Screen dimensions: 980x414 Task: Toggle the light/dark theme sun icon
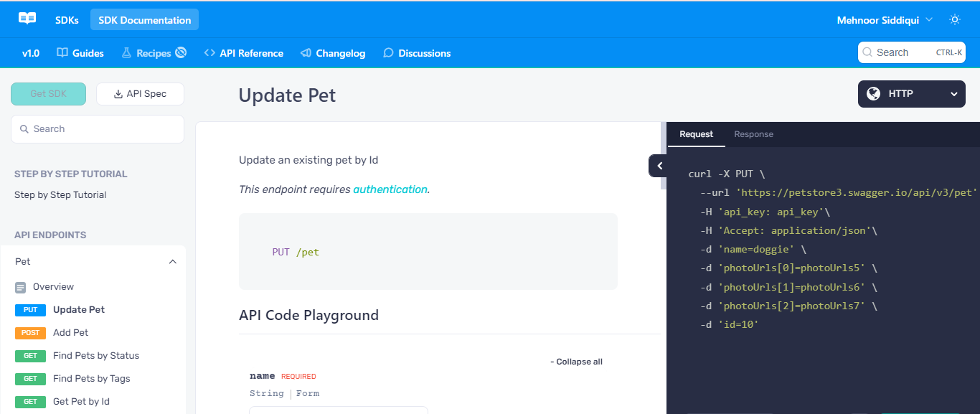point(955,20)
